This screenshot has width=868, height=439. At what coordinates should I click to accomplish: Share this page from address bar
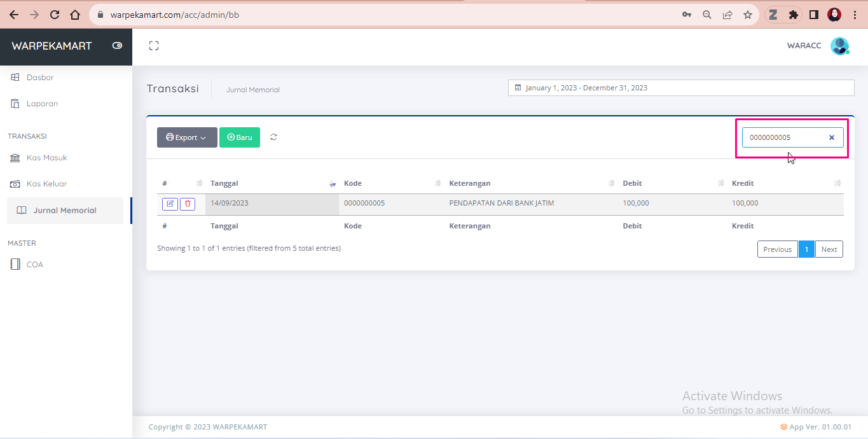coord(727,15)
